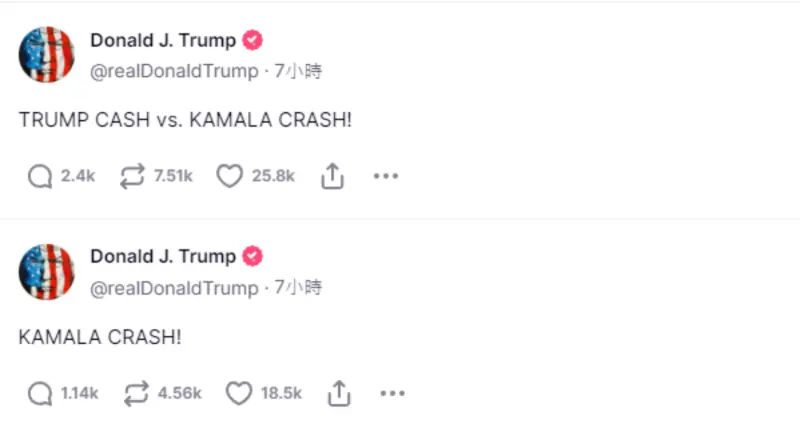The image size is (800, 428).
Task: Open Donald J. Trump name on the first post
Action: click(163, 40)
